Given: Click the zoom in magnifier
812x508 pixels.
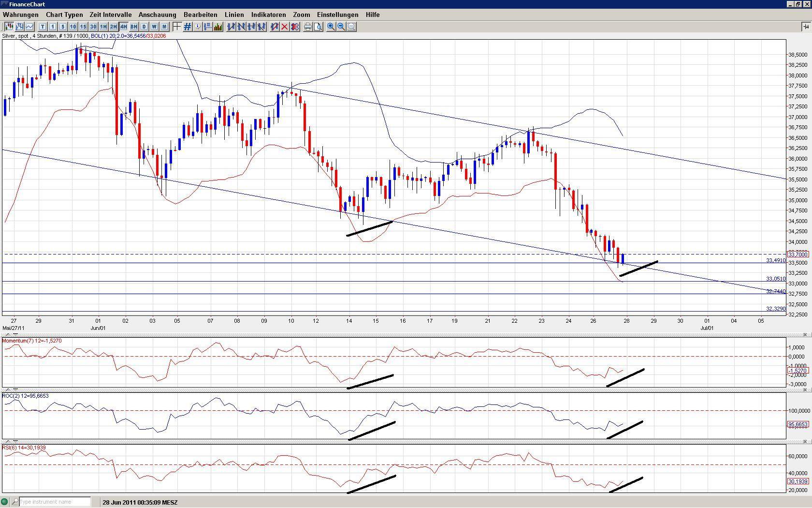Looking at the screenshot, I should click(331, 27).
